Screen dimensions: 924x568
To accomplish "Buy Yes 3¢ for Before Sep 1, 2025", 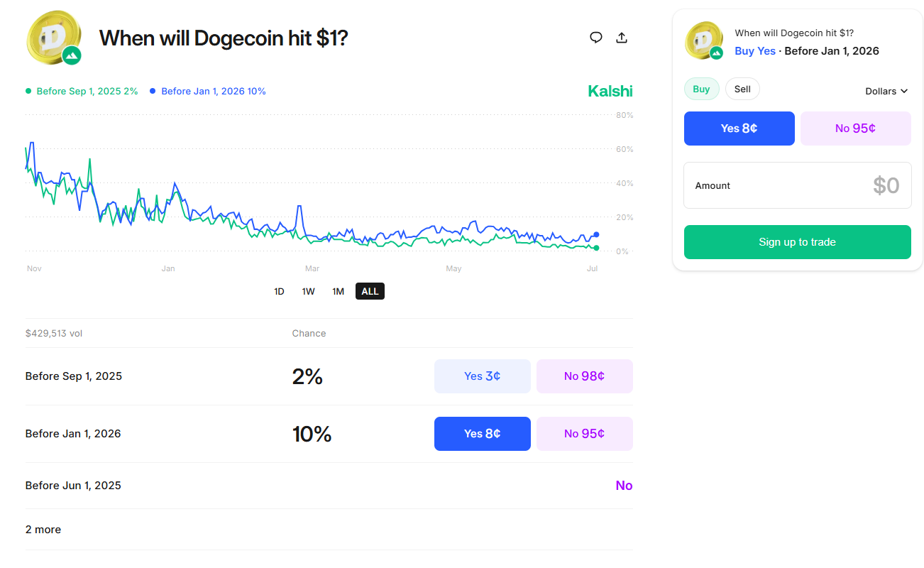I will 483,376.
